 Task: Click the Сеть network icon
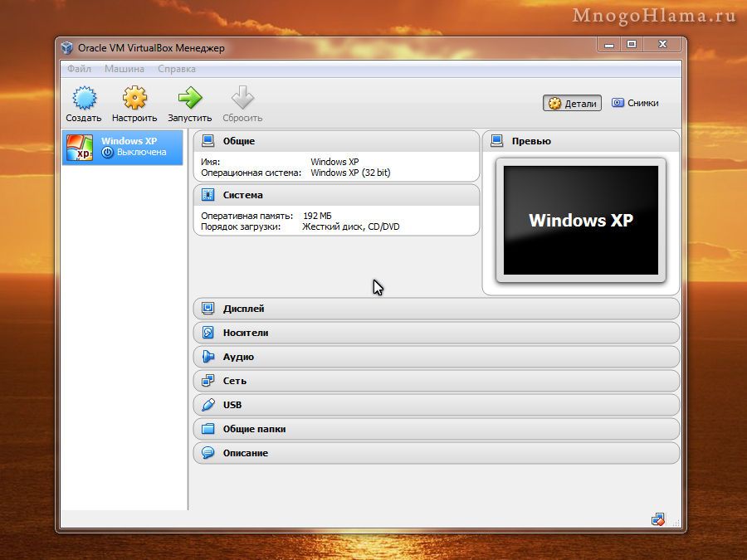click(207, 381)
